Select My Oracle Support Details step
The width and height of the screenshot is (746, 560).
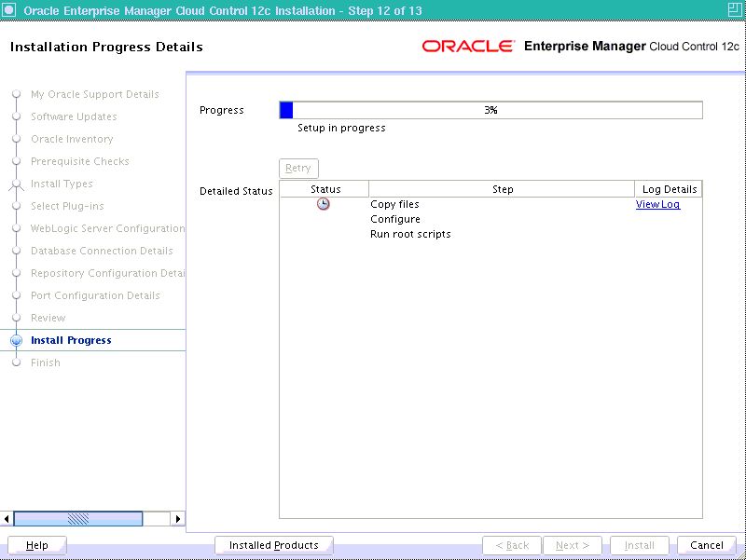[x=94, y=95]
